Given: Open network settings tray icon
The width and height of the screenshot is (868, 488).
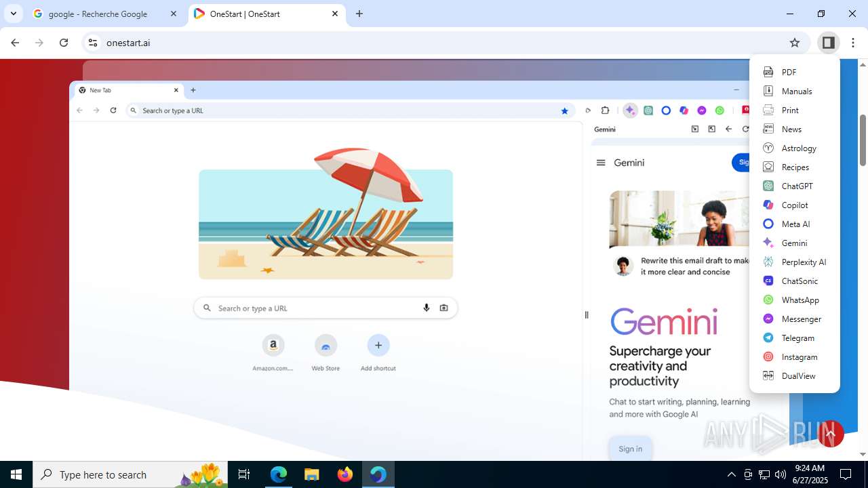Looking at the screenshot, I should click(764, 474).
